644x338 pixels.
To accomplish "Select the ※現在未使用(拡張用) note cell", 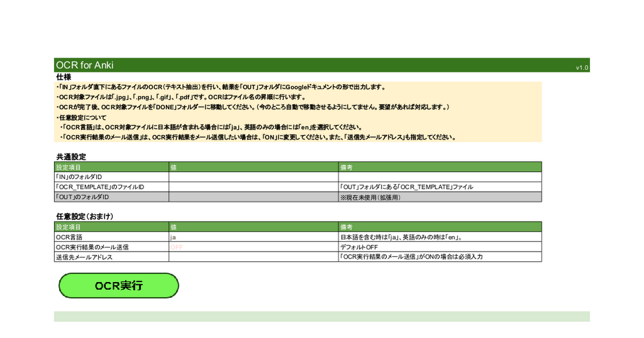I will pyautogui.click(x=440, y=197).
